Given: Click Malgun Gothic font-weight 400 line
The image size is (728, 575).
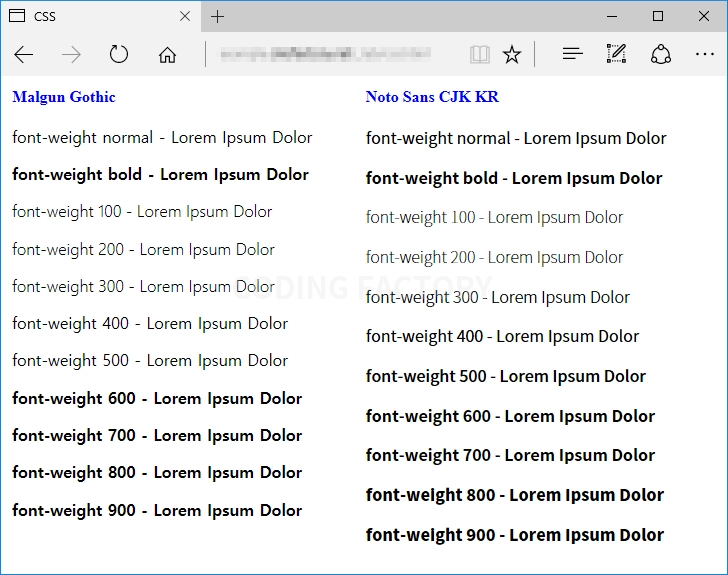Looking at the screenshot, I should click(150, 324).
